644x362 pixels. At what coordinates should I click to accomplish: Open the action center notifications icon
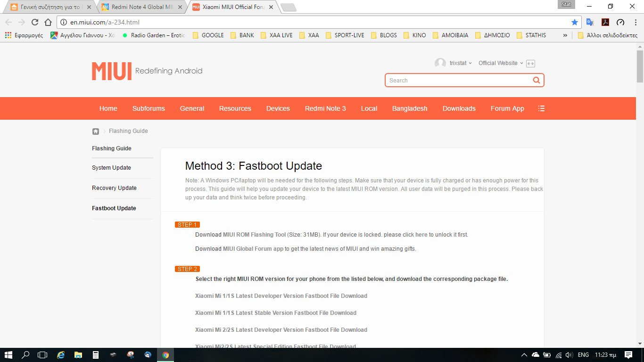pyautogui.click(x=628, y=355)
